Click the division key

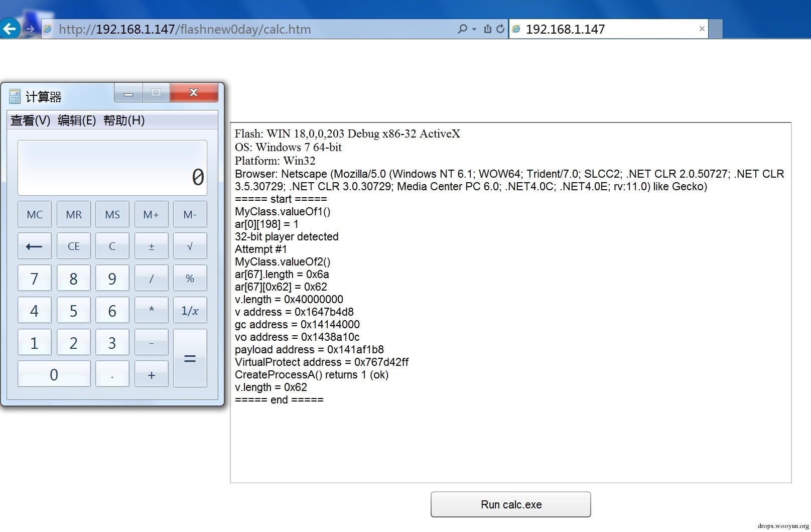tap(151, 278)
